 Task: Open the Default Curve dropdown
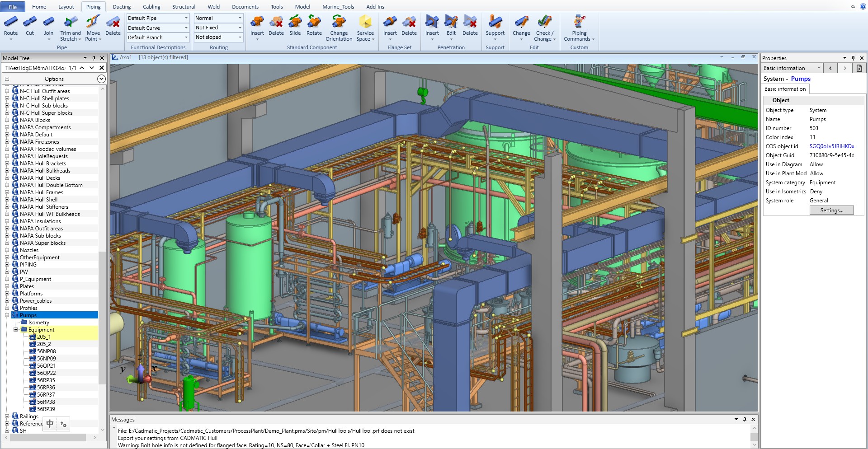(186, 28)
